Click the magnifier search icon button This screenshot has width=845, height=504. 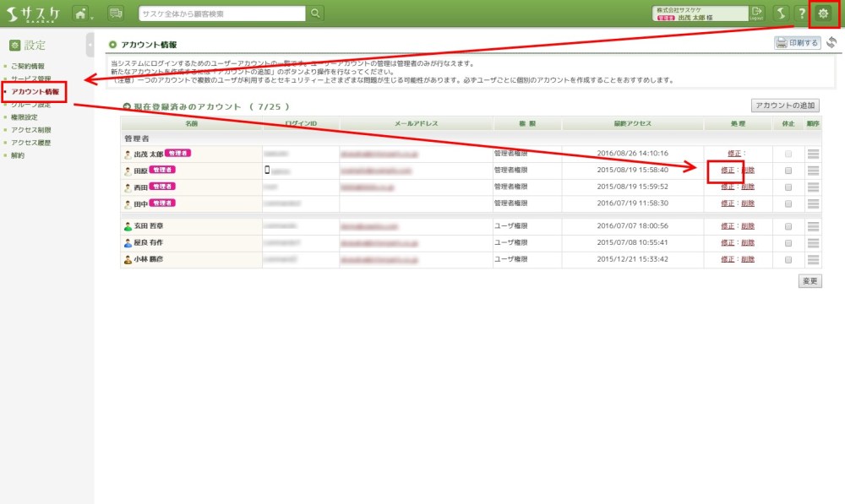pos(315,14)
